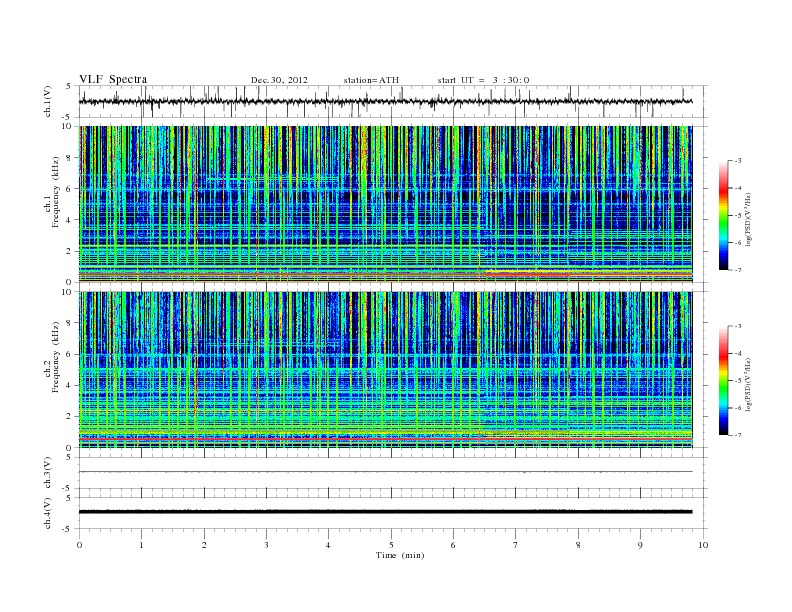
Task: Click the "10" tick on the time axis
Action: pos(703,545)
